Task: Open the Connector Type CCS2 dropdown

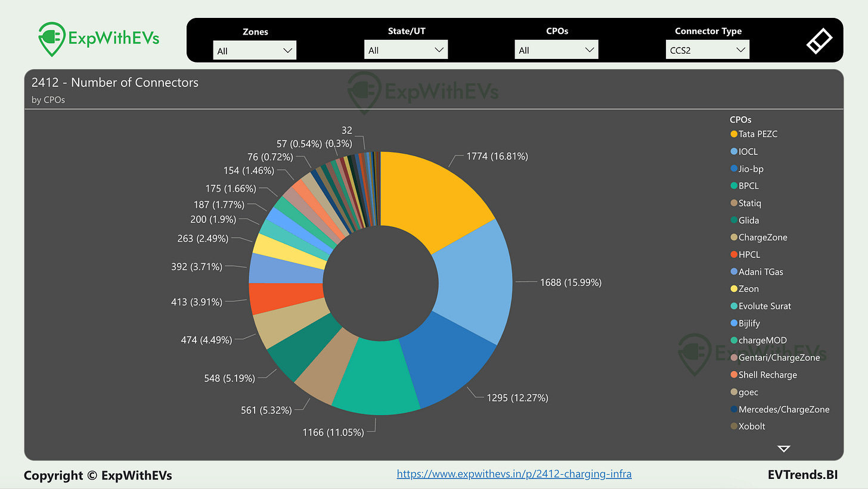Action: tap(708, 50)
